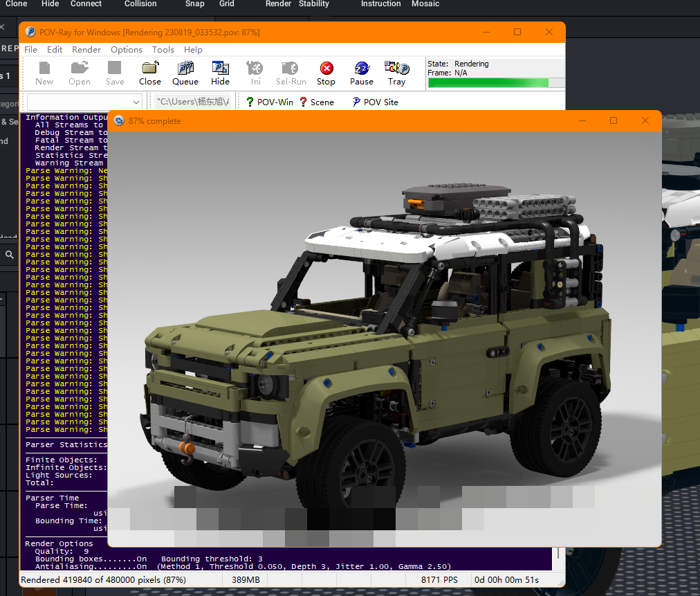
Task: Open the render Queue
Action: 185,73
